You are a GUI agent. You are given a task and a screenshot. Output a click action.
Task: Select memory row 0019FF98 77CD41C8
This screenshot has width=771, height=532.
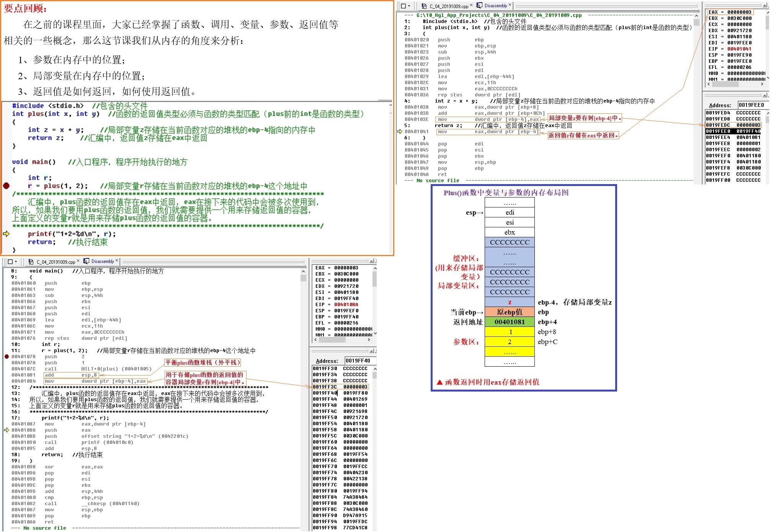(x=340, y=527)
